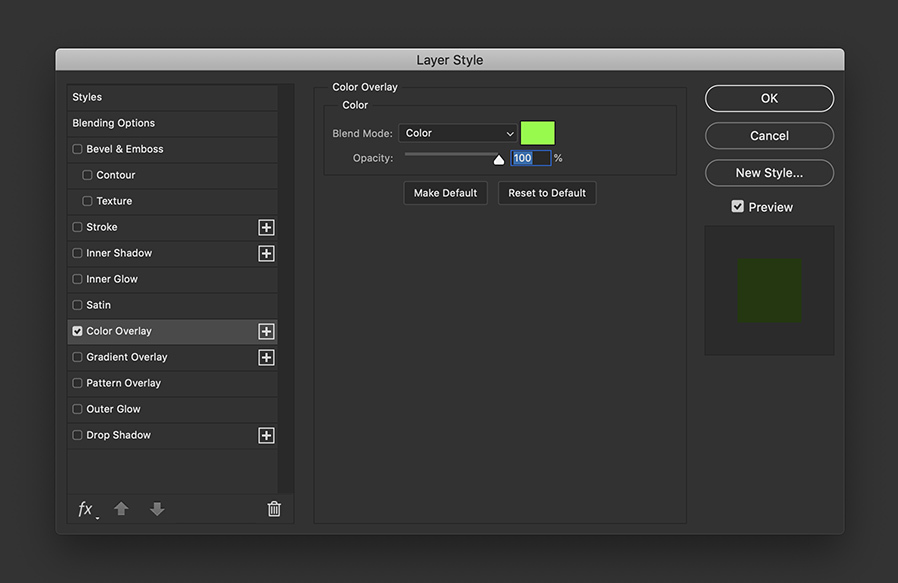Enable the Outer Glow checkbox
Viewport: 898px width, 583px height.
click(77, 409)
